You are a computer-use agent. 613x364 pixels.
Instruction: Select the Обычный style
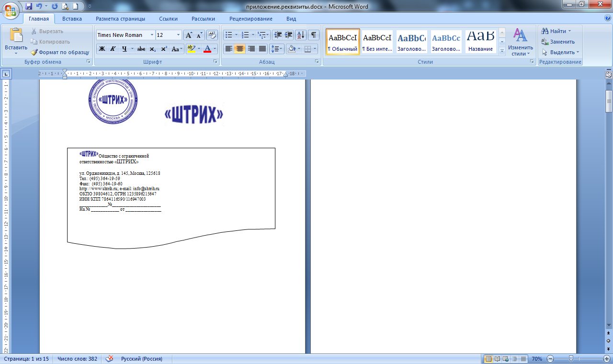[343, 42]
